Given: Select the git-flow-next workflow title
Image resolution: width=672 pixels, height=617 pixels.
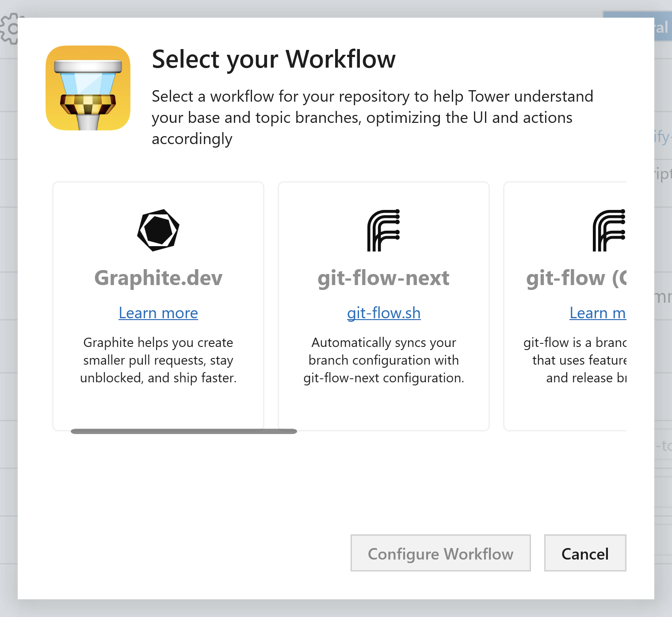Looking at the screenshot, I should pyautogui.click(x=384, y=278).
